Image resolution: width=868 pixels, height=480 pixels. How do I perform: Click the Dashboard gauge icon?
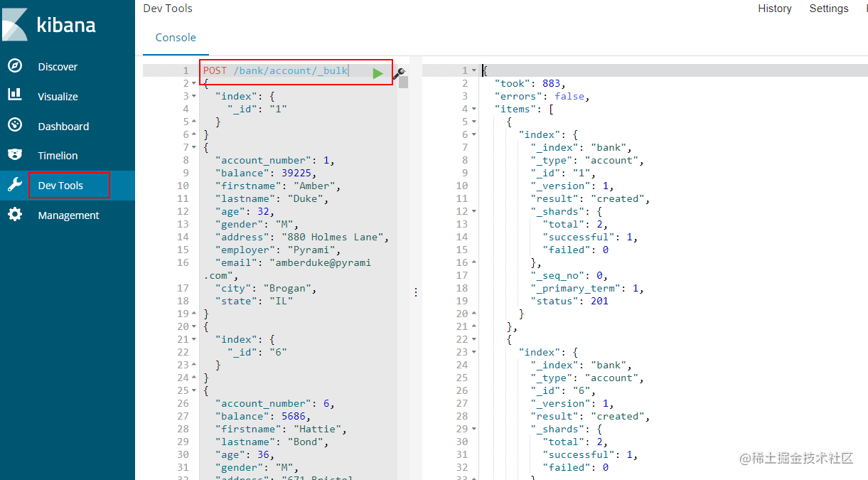(x=15, y=125)
